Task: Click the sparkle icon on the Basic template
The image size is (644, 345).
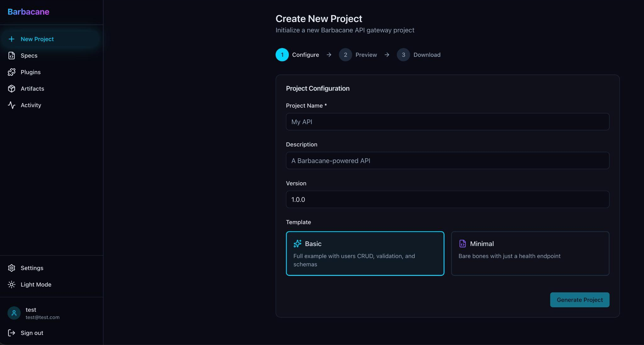Action: [298, 244]
